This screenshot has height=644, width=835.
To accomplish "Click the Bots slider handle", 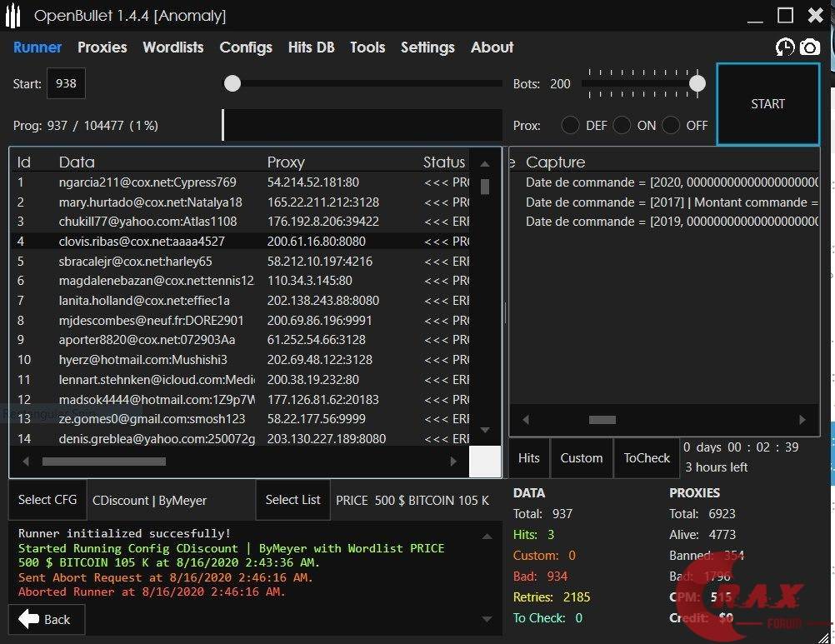I will pyautogui.click(x=697, y=83).
